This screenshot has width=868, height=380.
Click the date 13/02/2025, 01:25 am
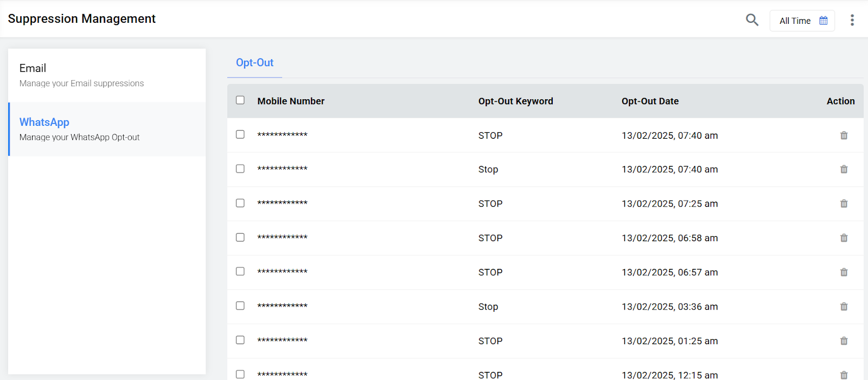(669, 341)
